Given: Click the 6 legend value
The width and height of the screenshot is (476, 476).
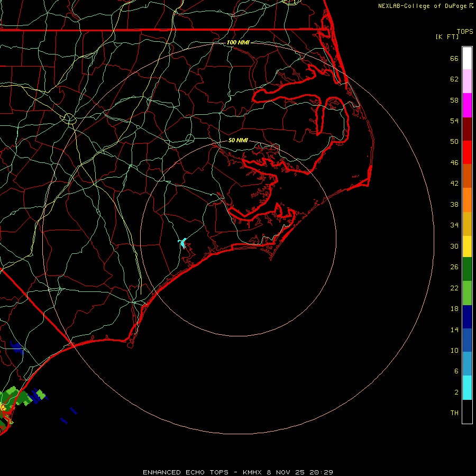Looking at the screenshot, I should 456,371.
